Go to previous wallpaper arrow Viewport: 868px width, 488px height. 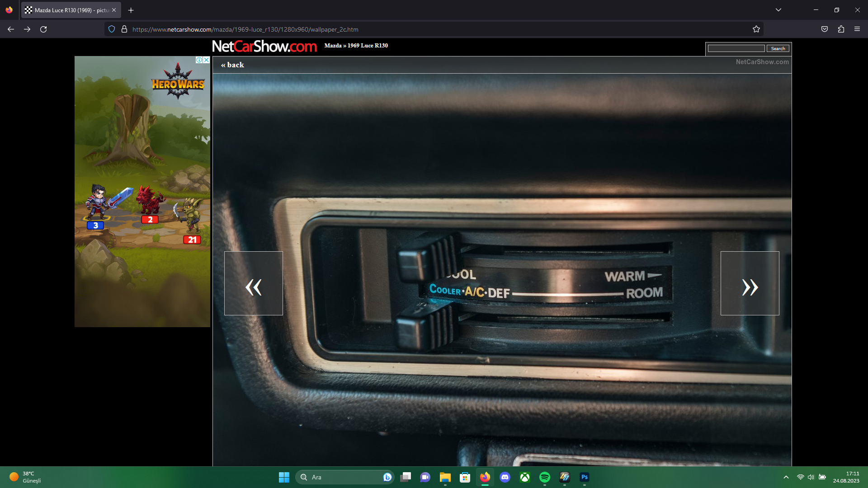tap(254, 283)
